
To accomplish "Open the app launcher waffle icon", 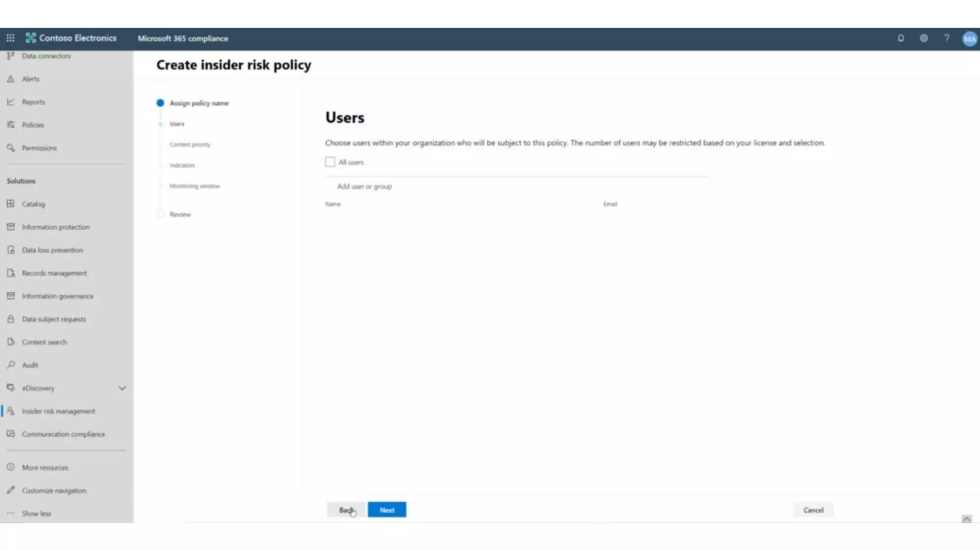I will tap(11, 38).
